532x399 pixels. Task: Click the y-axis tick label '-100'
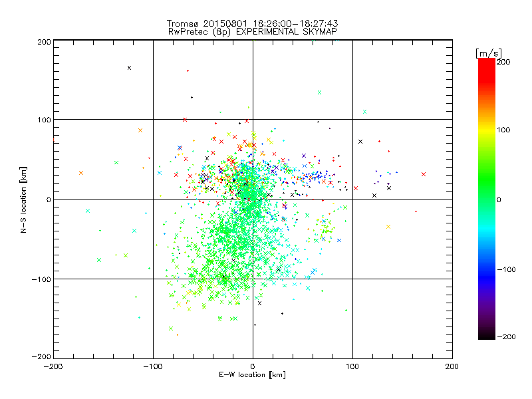[41, 279]
